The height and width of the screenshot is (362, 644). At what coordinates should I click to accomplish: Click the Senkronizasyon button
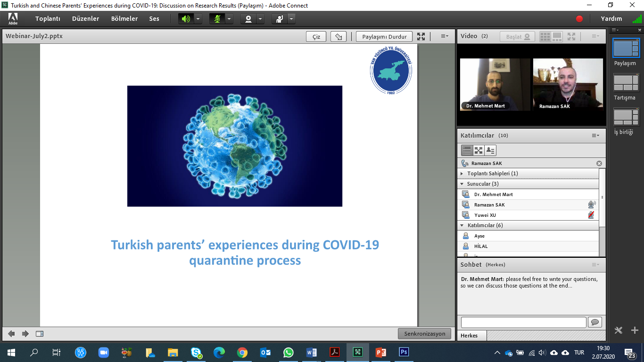pos(424,334)
